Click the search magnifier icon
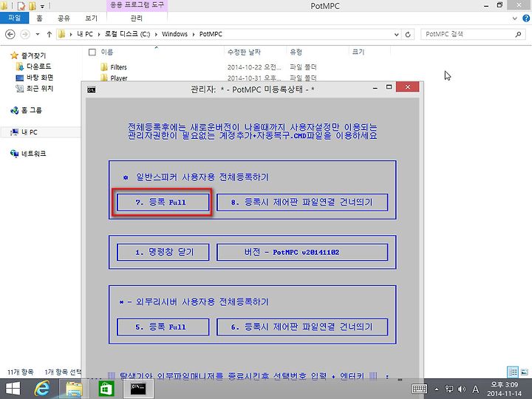The width and height of the screenshot is (532, 399). point(518,34)
